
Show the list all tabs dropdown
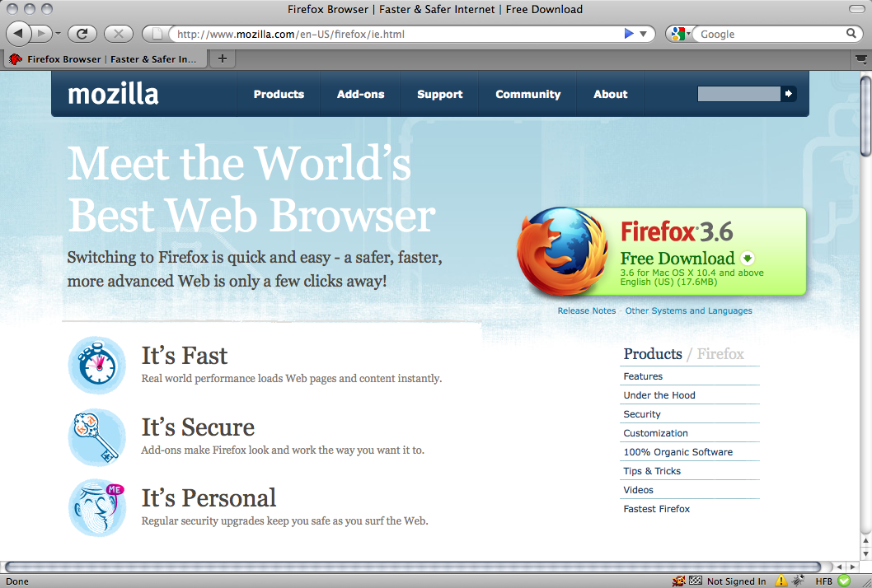(860, 58)
